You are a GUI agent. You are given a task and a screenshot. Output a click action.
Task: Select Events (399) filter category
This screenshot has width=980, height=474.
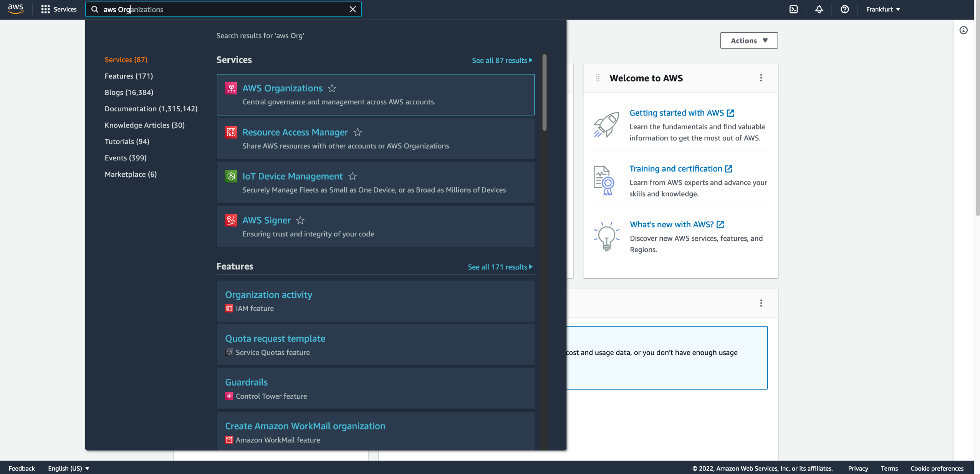point(126,158)
